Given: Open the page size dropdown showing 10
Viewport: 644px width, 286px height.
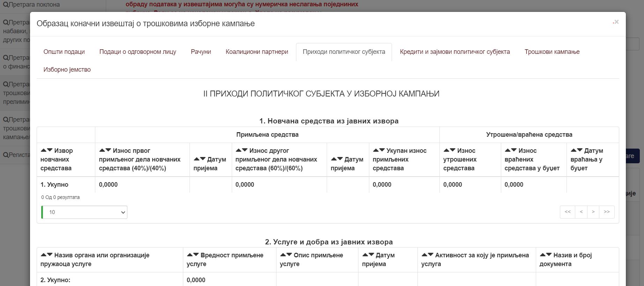Looking at the screenshot, I should pyautogui.click(x=84, y=212).
